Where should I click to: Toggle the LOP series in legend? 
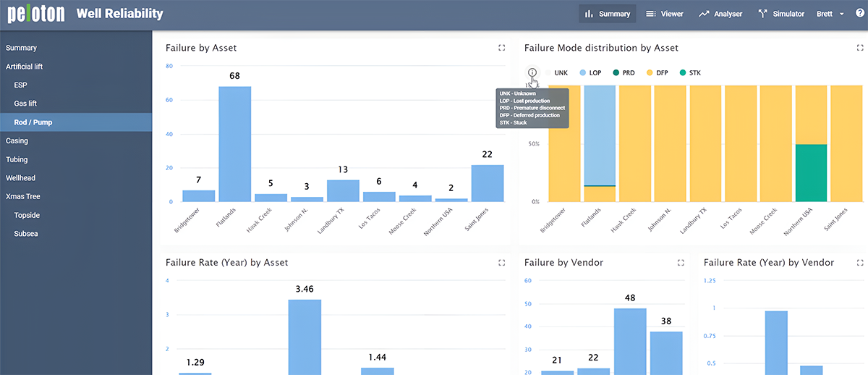click(x=590, y=73)
